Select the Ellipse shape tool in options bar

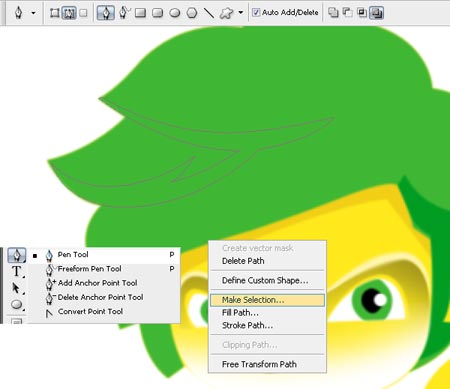175,13
